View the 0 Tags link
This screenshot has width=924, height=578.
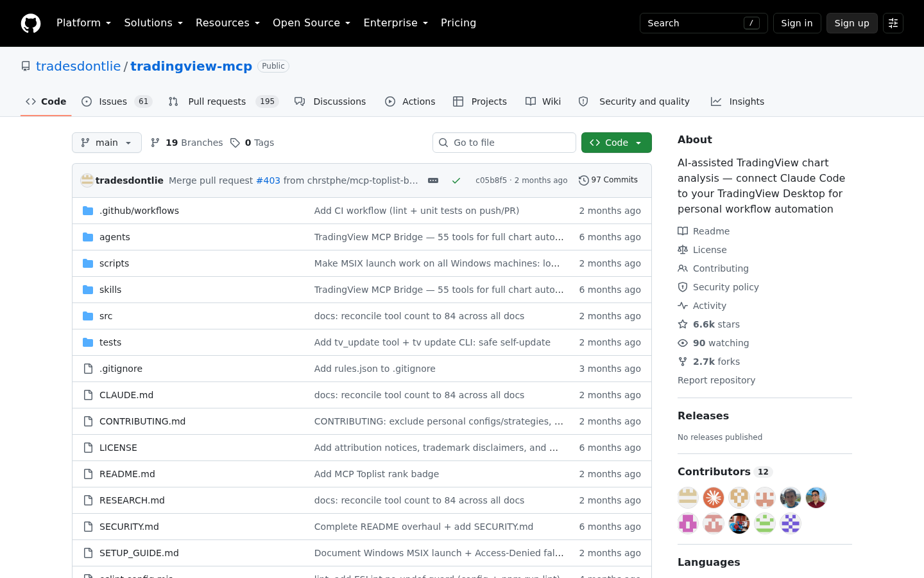[x=252, y=143]
